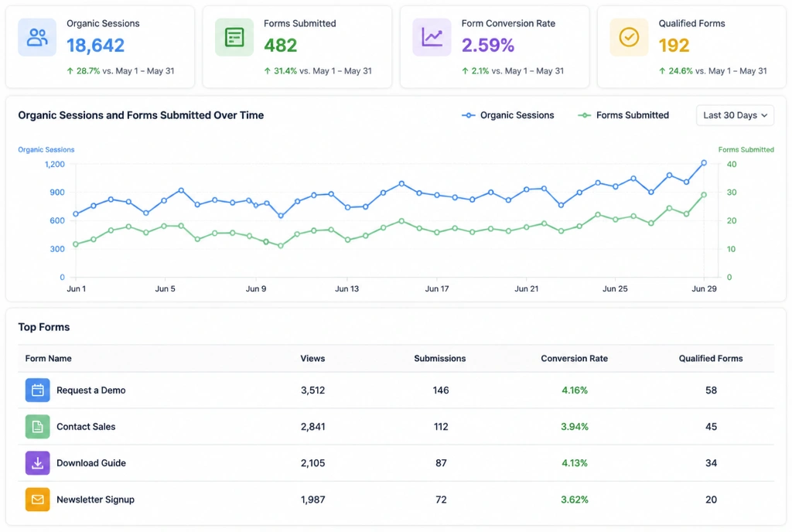792x532 pixels.
Task: Sort by the Qualified Forms column header
Action: pyautogui.click(x=711, y=358)
